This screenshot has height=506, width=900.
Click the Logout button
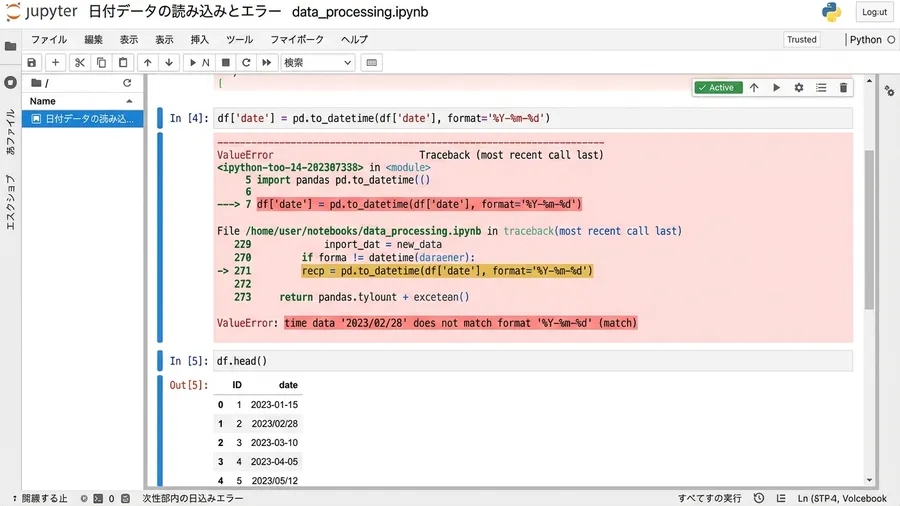(874, 12)
